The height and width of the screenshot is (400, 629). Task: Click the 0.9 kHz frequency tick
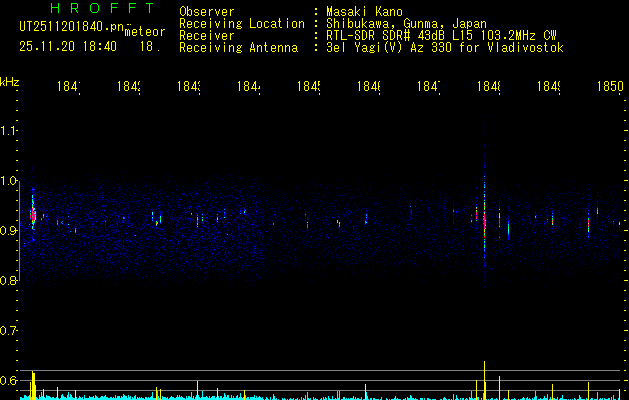click(9, 231)
